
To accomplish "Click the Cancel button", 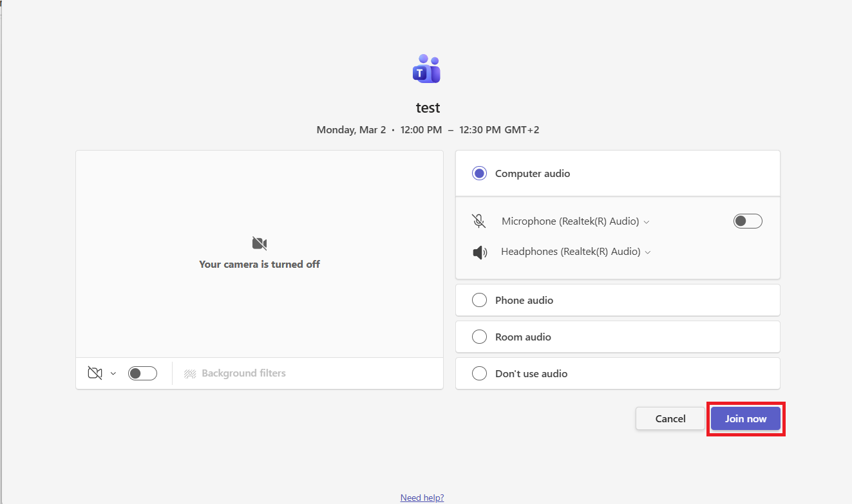I will tap(670, 418).
